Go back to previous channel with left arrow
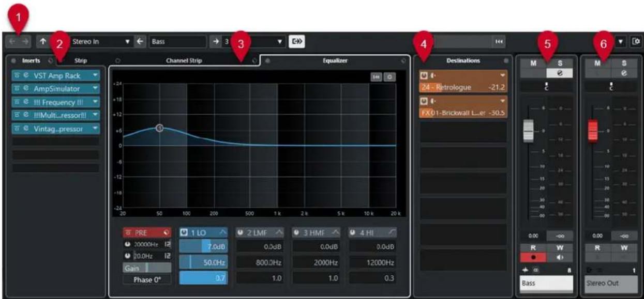644x299 pixels. coord(13,41)
